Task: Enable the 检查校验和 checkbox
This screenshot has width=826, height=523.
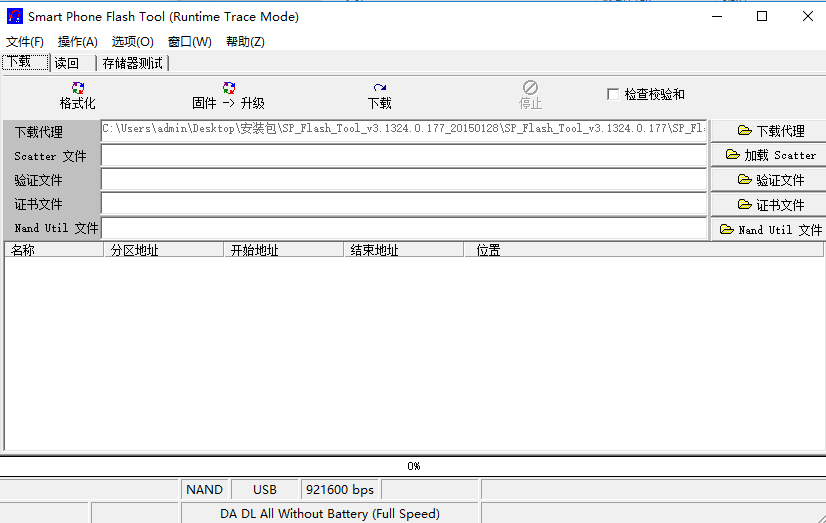Action: [x=613, y=94]
